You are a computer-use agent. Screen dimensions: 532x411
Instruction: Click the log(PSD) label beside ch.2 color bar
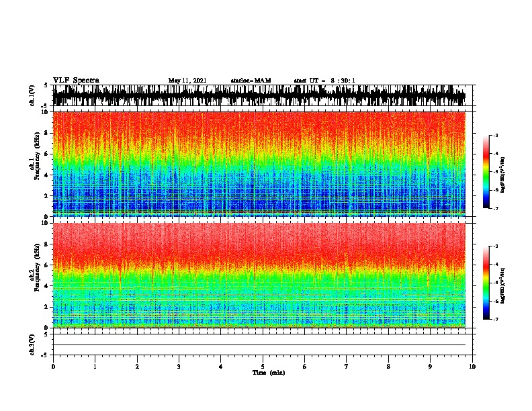(x=502, y=285)
